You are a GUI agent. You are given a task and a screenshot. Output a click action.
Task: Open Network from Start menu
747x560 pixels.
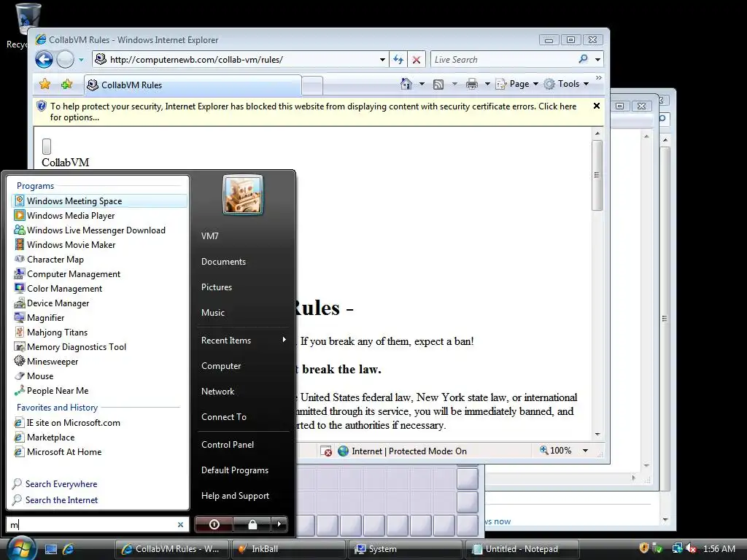click(217, 392)
